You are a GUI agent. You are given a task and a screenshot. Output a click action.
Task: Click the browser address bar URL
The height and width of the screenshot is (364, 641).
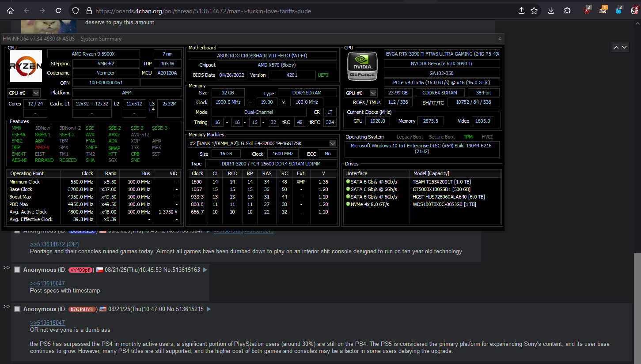[x=203, y=11]
